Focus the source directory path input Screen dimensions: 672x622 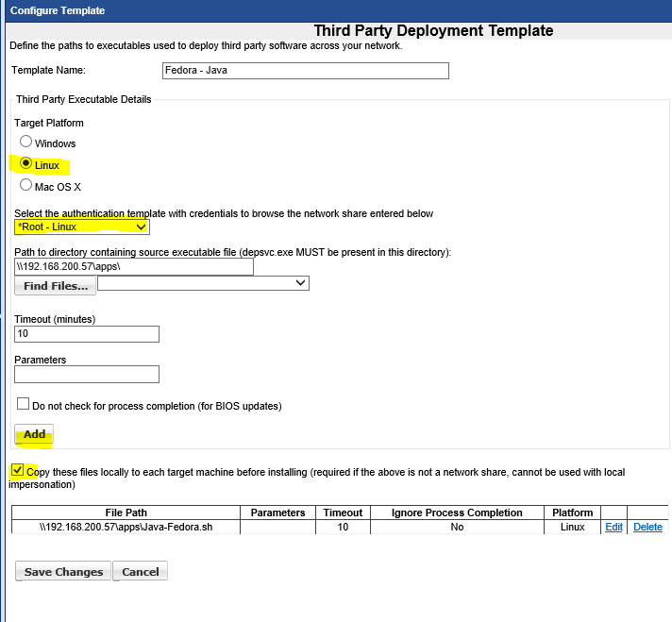point(134,267)
